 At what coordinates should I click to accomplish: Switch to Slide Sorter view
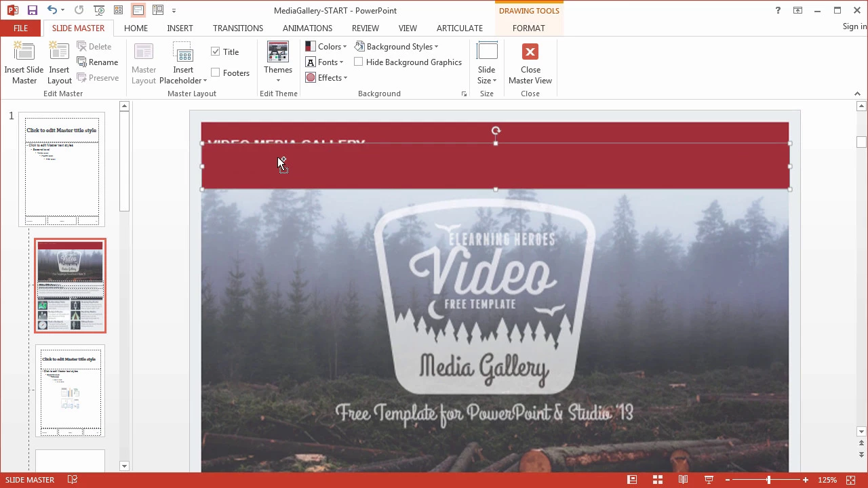pyautogui.click(x=658, y=480)
